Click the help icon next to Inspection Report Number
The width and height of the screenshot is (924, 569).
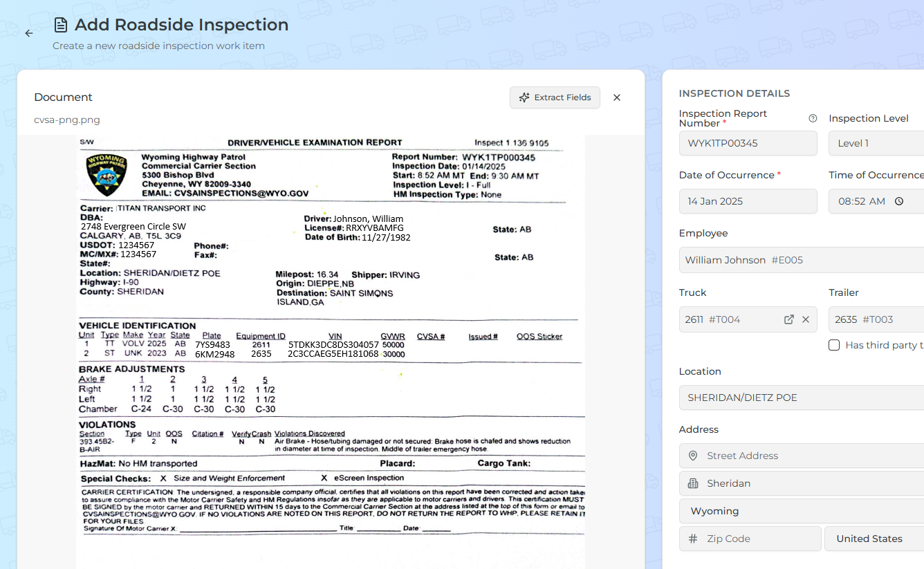813,118
